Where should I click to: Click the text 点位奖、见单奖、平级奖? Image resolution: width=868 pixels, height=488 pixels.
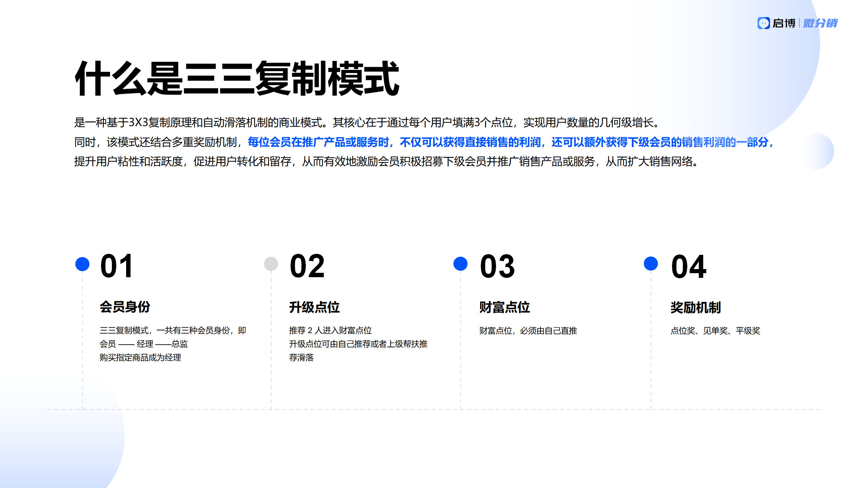tap(715, 331)
